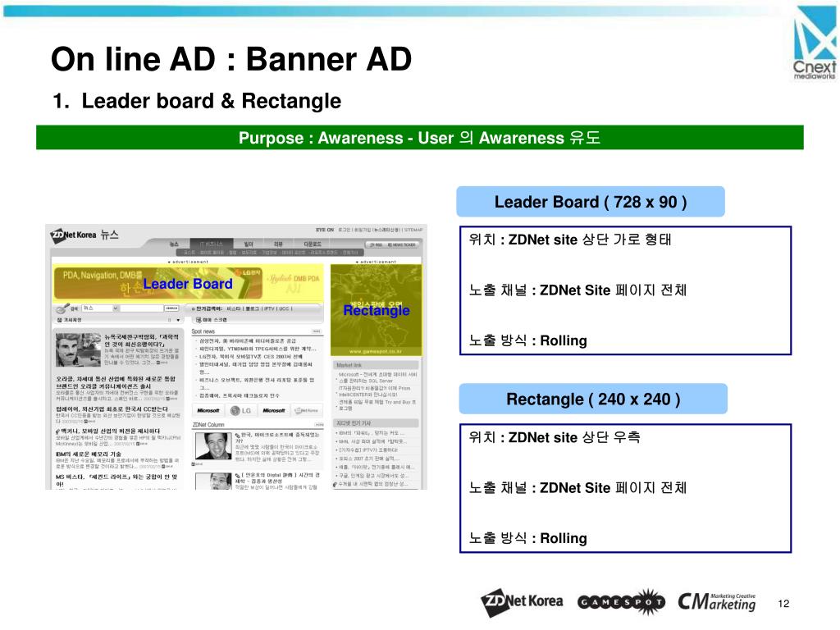Click the NEWS TICKER button

pyautogui.click(x=401, y=244)
